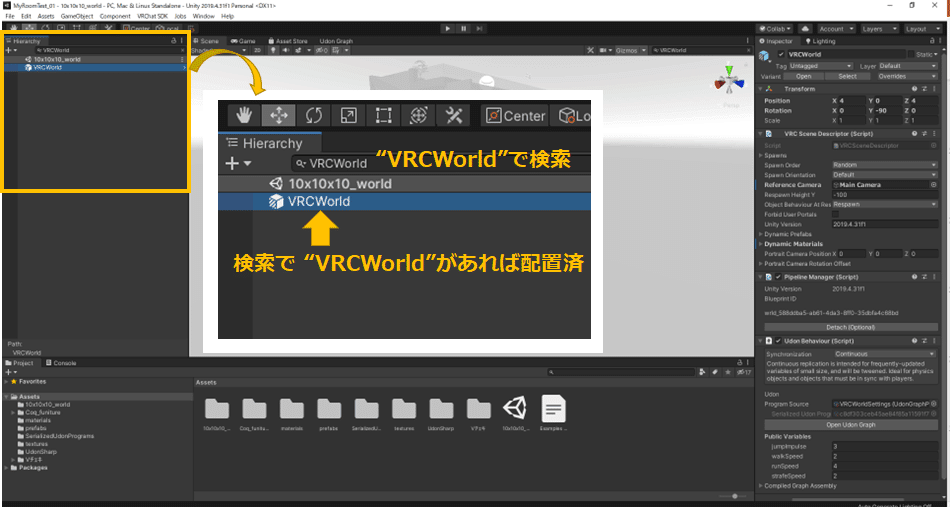This screenshot has height=507, width=950.
Task: Open the UdonSharp folder thumbnail
Action: 441,409
